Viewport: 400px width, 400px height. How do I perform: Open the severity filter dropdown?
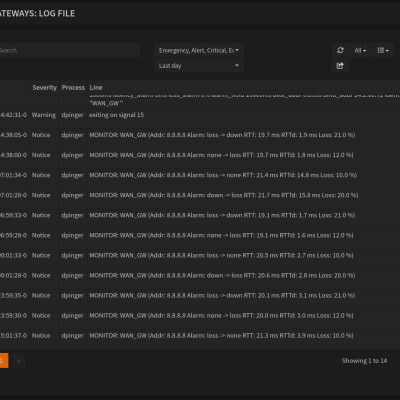coord(199,50)
